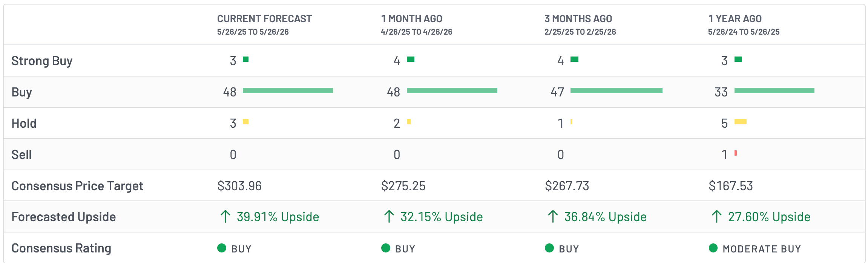Click the 3 Months Ago column header
This screenshot has height=263, width=868.
click(578, 18)
